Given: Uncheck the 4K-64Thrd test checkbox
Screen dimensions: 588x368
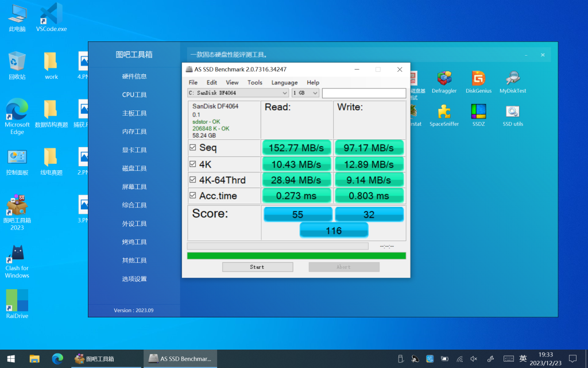Looking at the screenshot, I should click(x=193, y=180).
